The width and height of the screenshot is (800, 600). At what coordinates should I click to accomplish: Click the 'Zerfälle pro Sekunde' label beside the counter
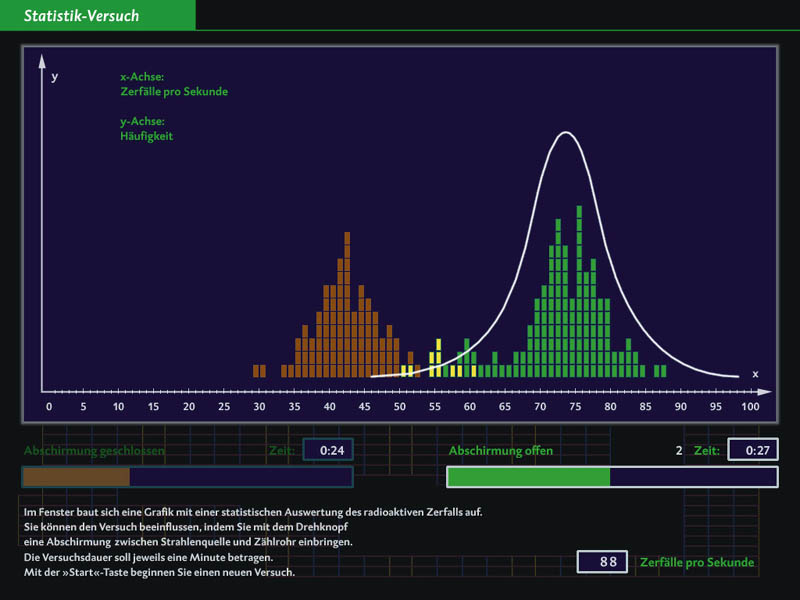point(697,562)
